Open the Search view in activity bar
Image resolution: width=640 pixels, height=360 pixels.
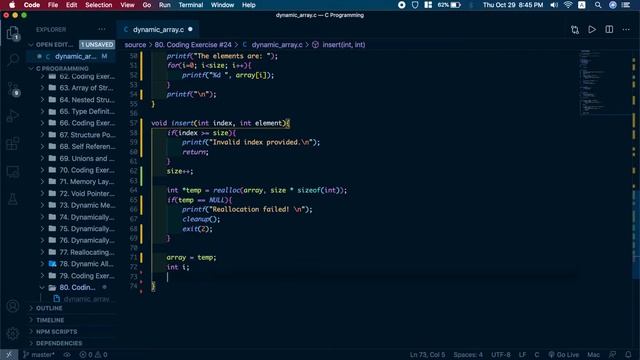(x=13, y=60)
